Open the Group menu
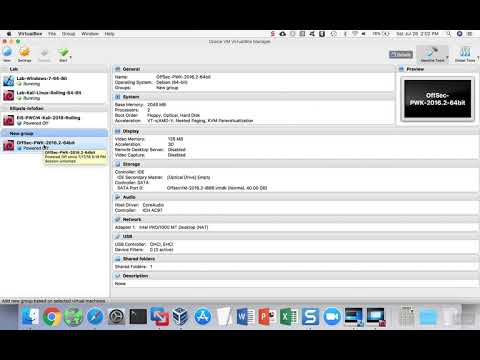The image size is (480, 360). pyautogui.click(x=68, y=34)
